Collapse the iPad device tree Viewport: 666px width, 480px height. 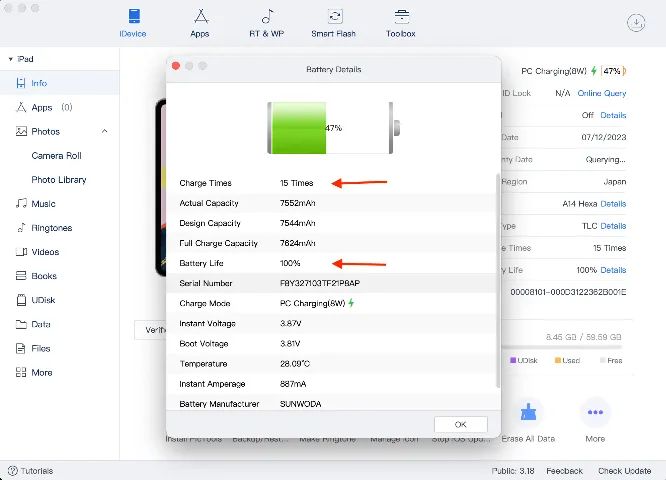point(10,59)
